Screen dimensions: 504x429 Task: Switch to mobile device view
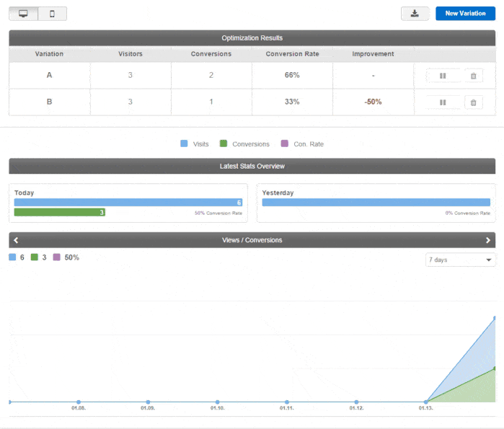click(x=52, y=14)
